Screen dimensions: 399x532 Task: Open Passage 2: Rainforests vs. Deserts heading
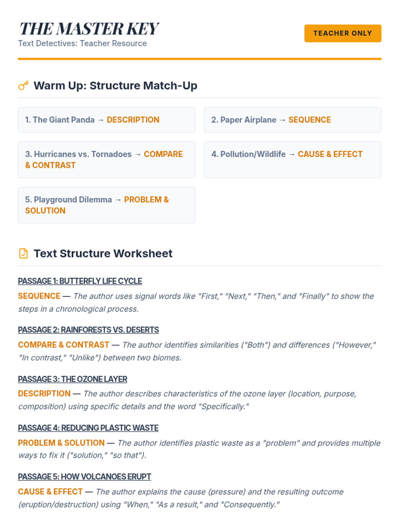88,330
